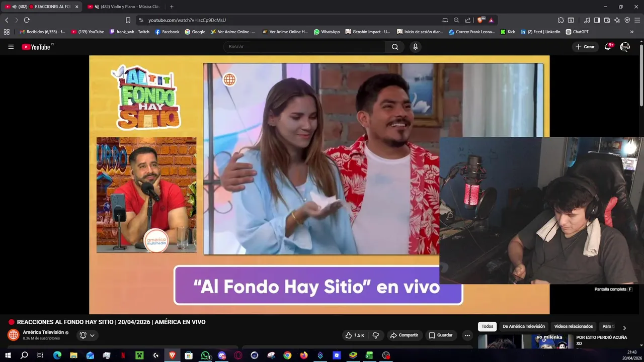
Task: Switch to the Violín y Piano browser tab
Action: [x=125, y=7]
